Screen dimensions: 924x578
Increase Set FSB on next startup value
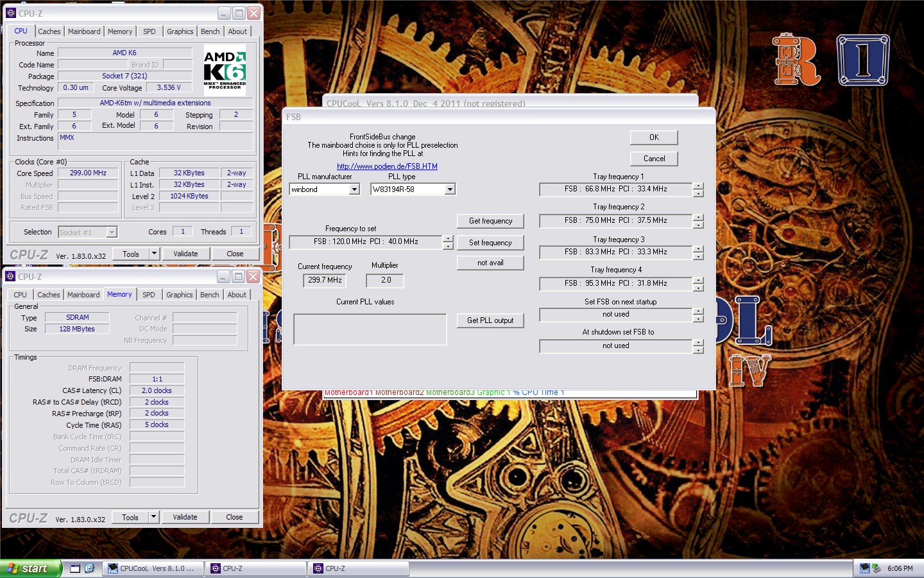coord(698,311)
